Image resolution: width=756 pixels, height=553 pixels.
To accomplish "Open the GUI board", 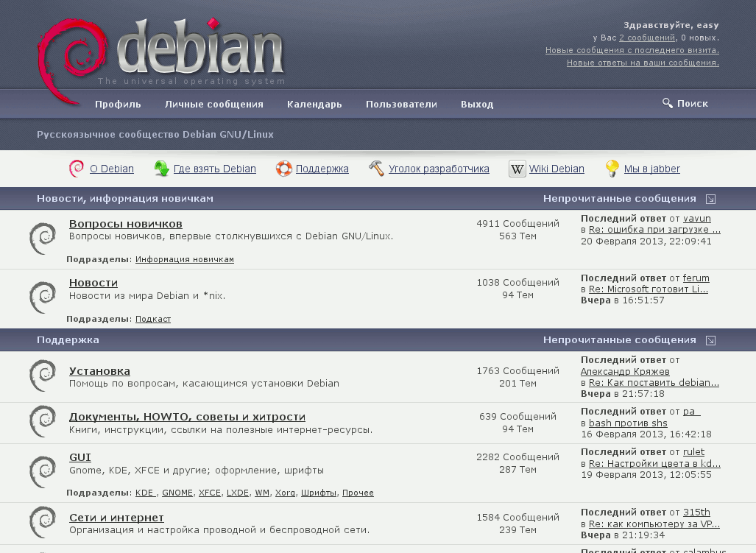I will click(x=80, y=457).
